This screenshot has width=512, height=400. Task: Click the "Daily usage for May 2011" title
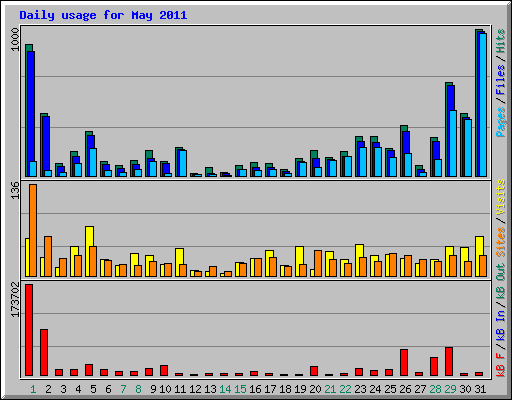pyautogui.click(x=103, y=15)
